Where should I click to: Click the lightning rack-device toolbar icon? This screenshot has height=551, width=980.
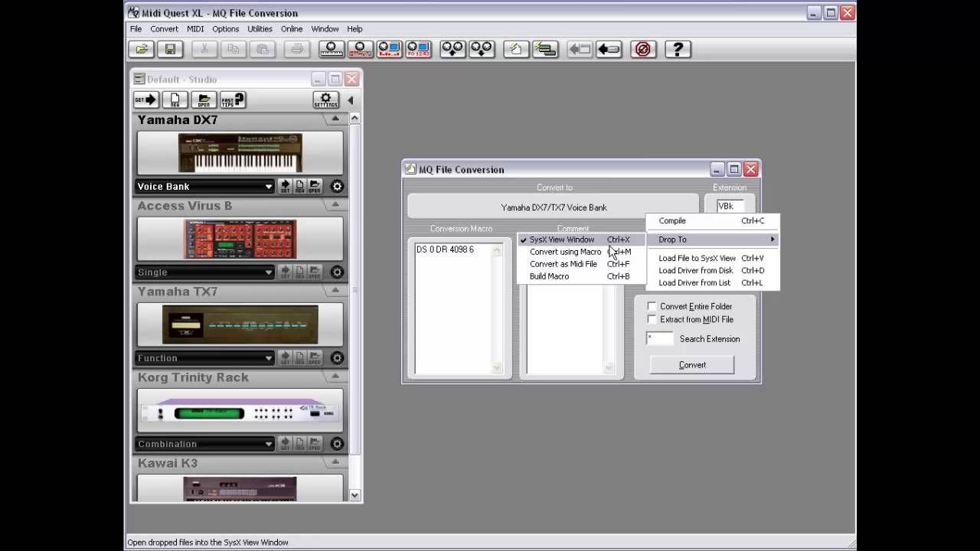pos(545,49)
